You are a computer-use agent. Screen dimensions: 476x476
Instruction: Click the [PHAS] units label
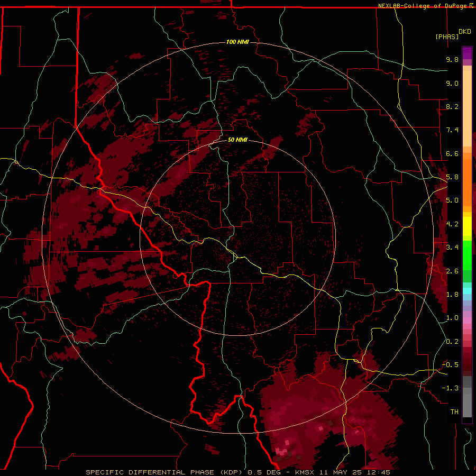447,36
